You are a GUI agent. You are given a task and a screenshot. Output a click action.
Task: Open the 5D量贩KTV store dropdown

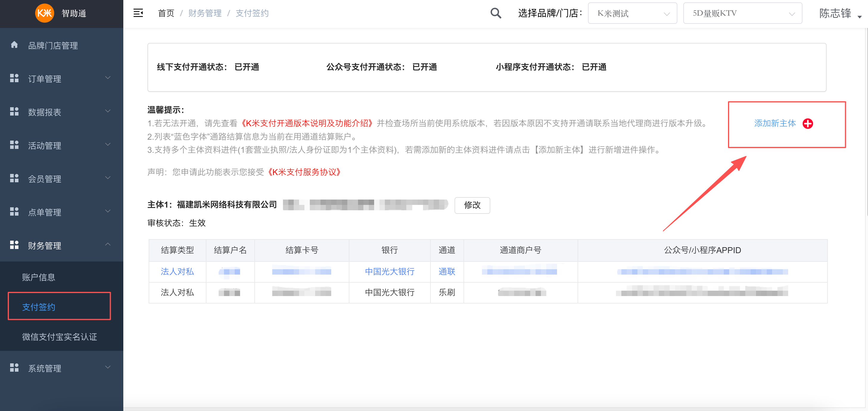pyautogui.click(x=742, y=13)
